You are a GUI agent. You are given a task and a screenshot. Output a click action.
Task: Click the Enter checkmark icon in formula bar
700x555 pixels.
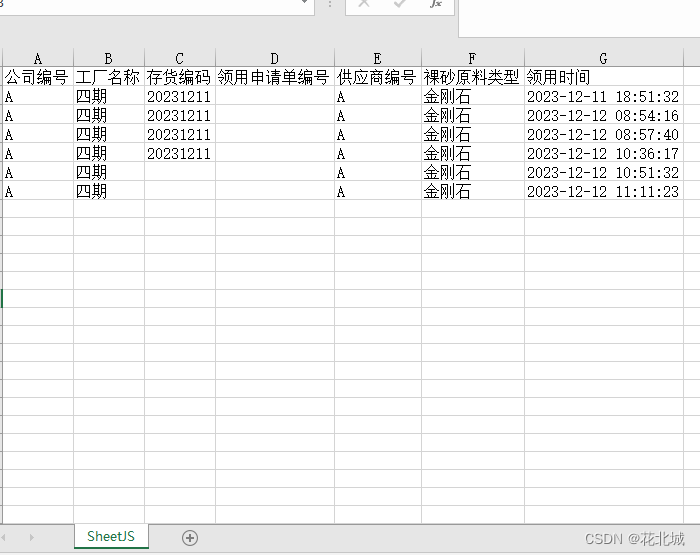400,4
